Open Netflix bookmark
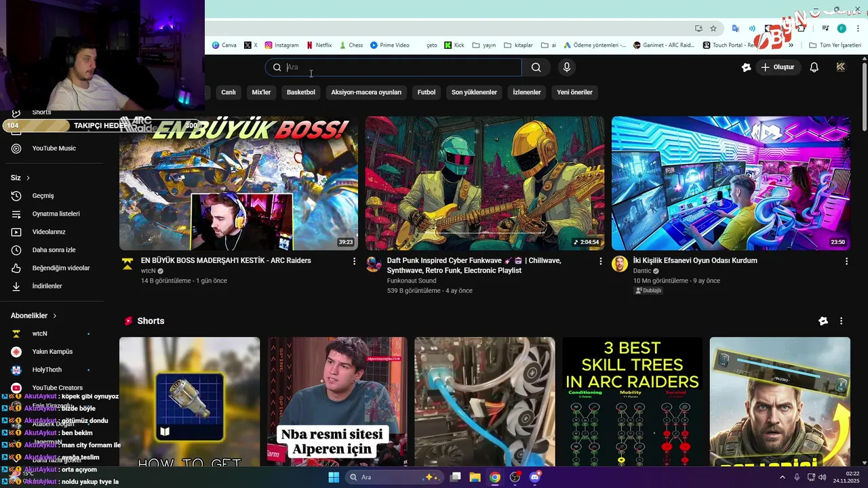This screenshot has width=868, height=488. click(x=319, y=45)
